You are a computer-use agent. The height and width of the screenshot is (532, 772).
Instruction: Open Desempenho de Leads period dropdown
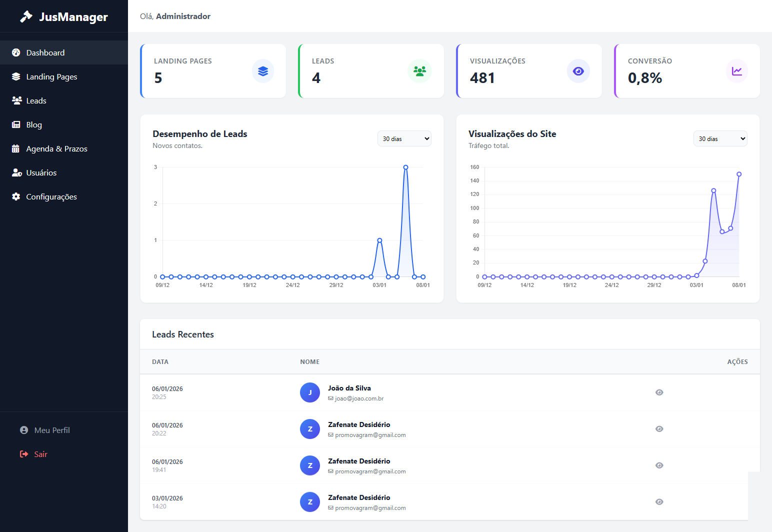pyautogui.click(x=404, y=138)
